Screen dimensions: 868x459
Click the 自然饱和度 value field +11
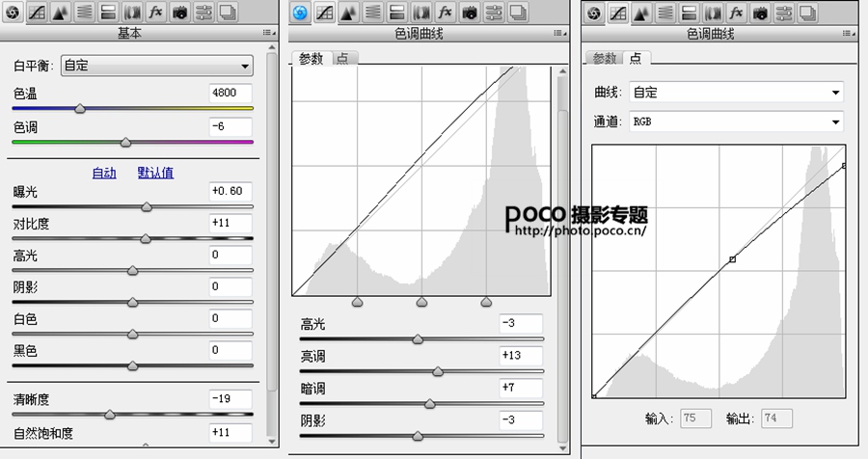click(x=231, y=432)
